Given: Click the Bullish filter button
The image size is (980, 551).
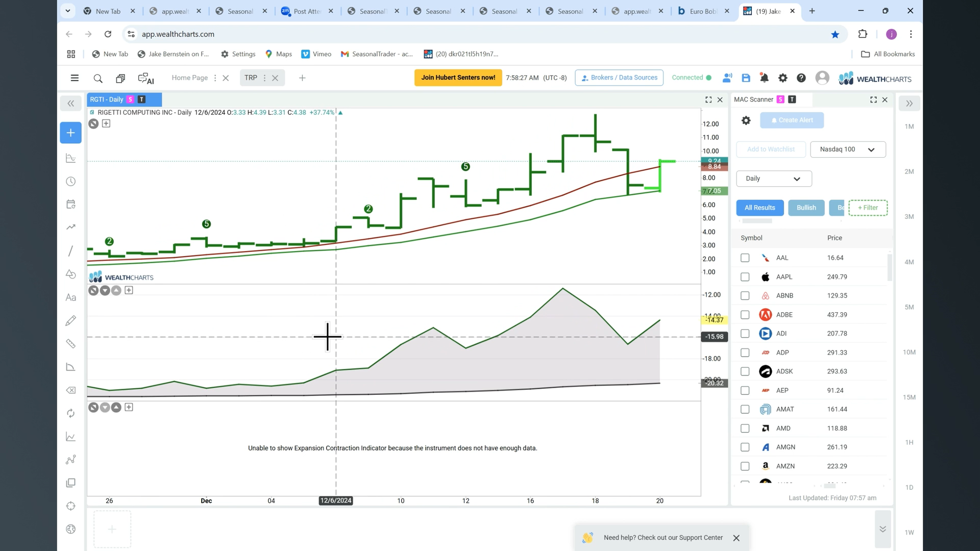Looking at the screenshot, I should (806, 208).
